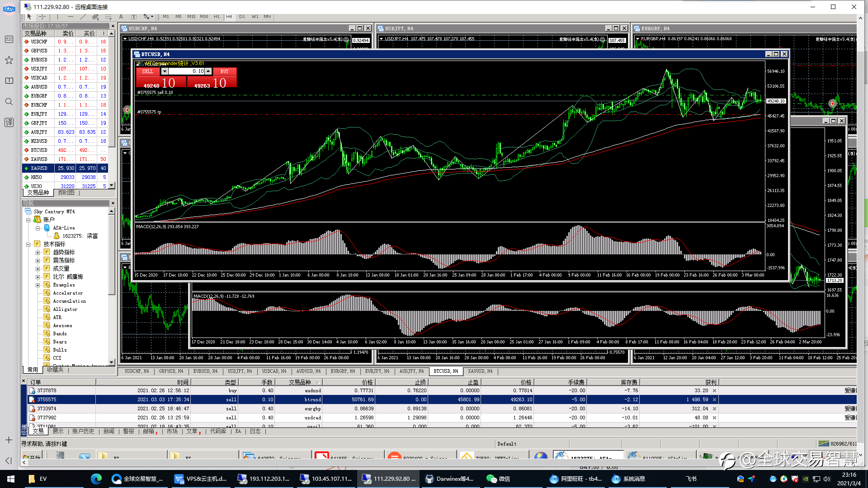Select the text tool A

[x=121, y=17]
